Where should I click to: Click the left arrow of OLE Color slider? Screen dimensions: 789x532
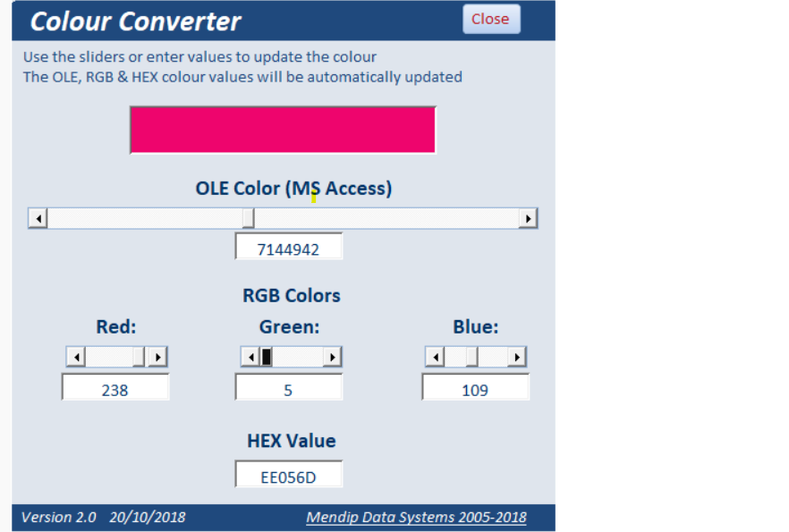(x=38, y=218)
